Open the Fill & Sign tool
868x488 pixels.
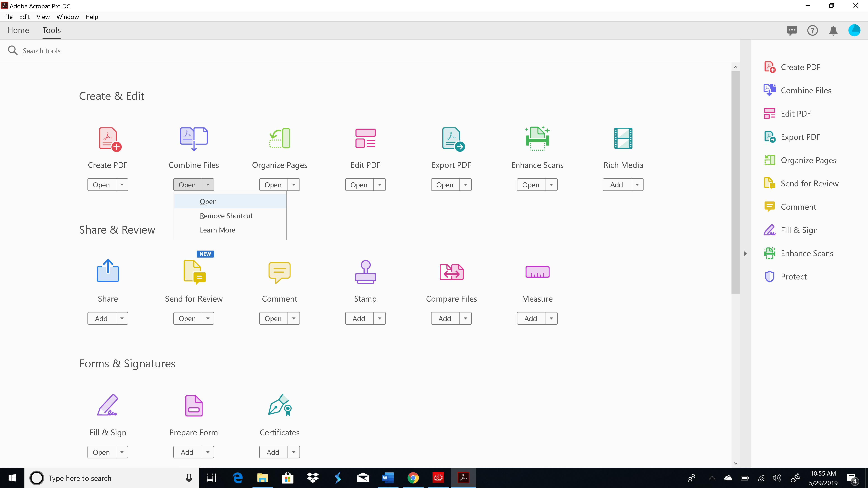point(101,452)
